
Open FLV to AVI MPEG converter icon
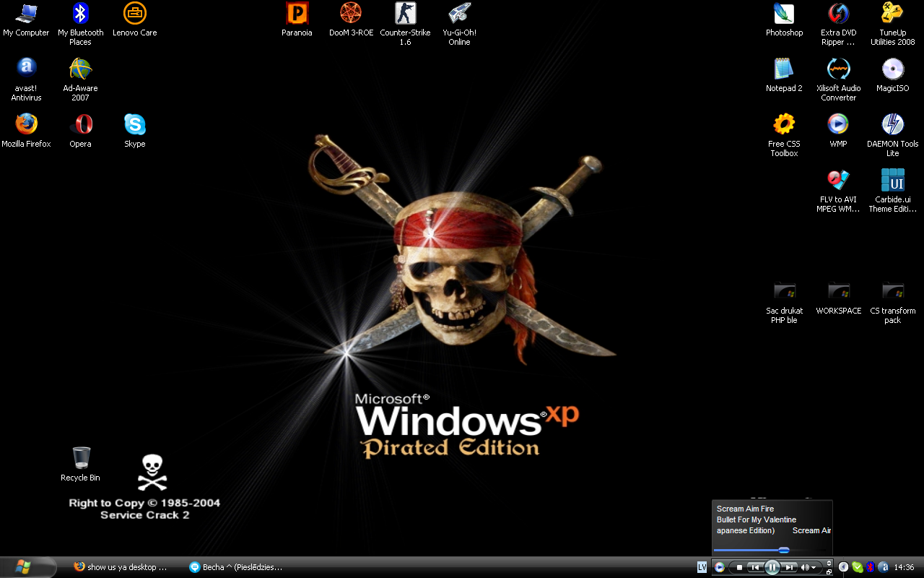pyautogui.click(x=838, y=191)
